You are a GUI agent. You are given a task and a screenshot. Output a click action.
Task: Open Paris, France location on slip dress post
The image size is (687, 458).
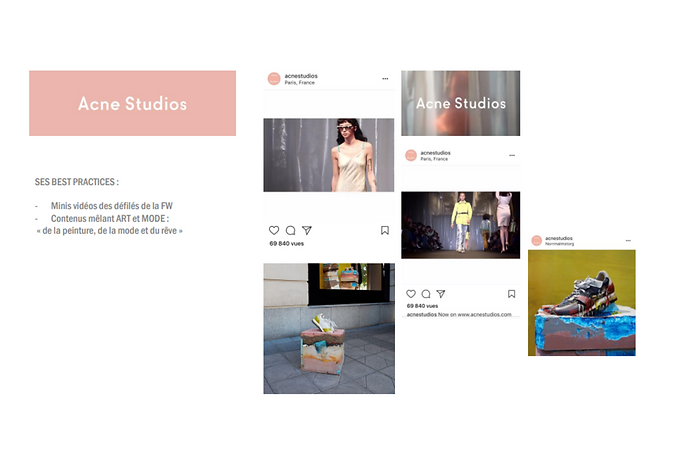click(300, 82)
